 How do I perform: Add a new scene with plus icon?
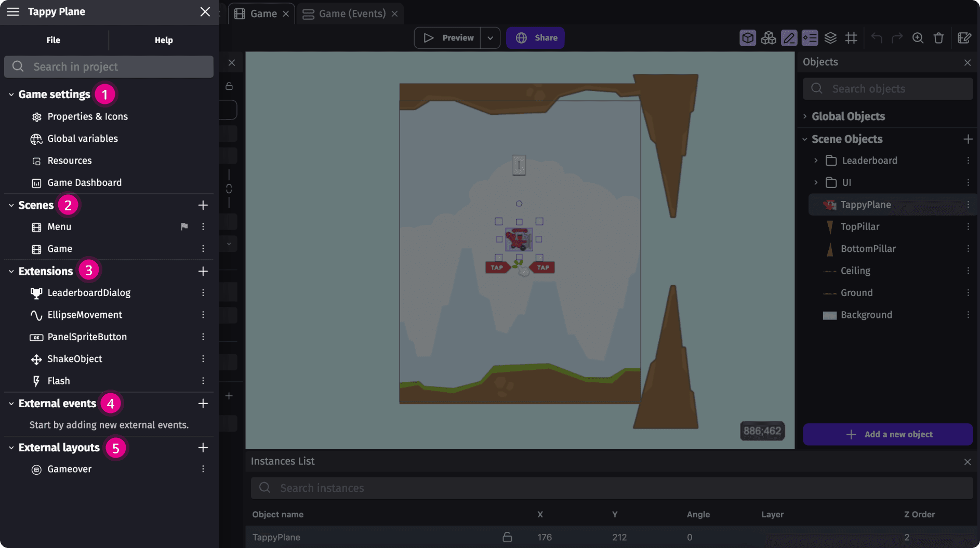click(x=203, y=205)
